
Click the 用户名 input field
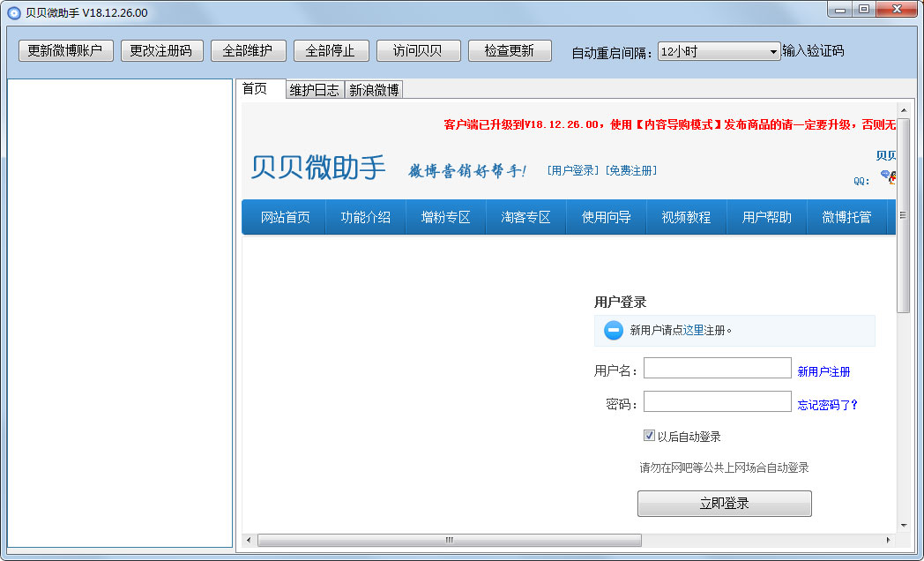(717, 368)
